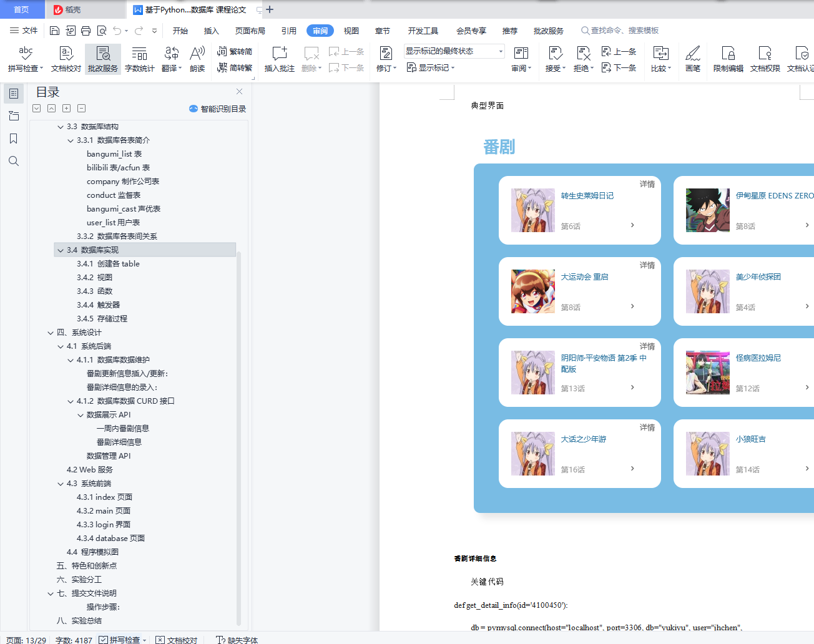Screen dimensions: 814x644
Task: Collapse the 4.1.2 数据库数据 CURD 接口 node
Action: click(71, 401)
